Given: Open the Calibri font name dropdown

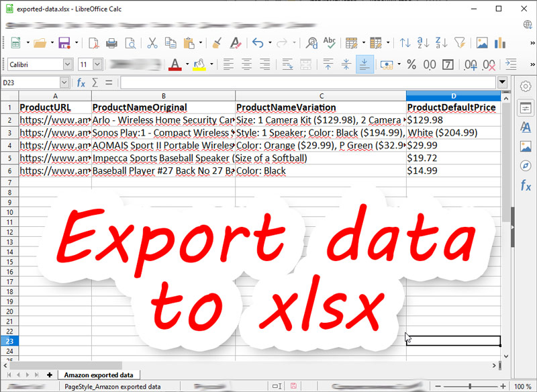Looking at the screenshot, I should pyautogui.click(x=68, y=64).
